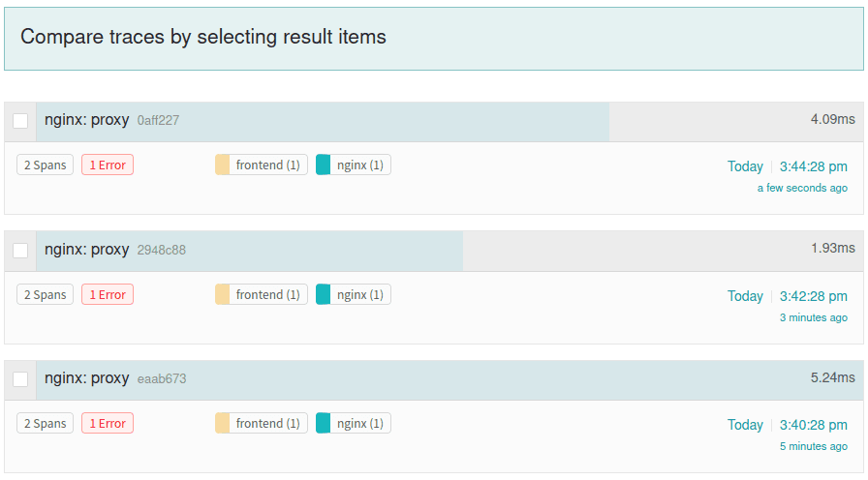Click the 3:42:28 pm timestamp
Viewport: 868px width, 480px height.
point(813,296)
